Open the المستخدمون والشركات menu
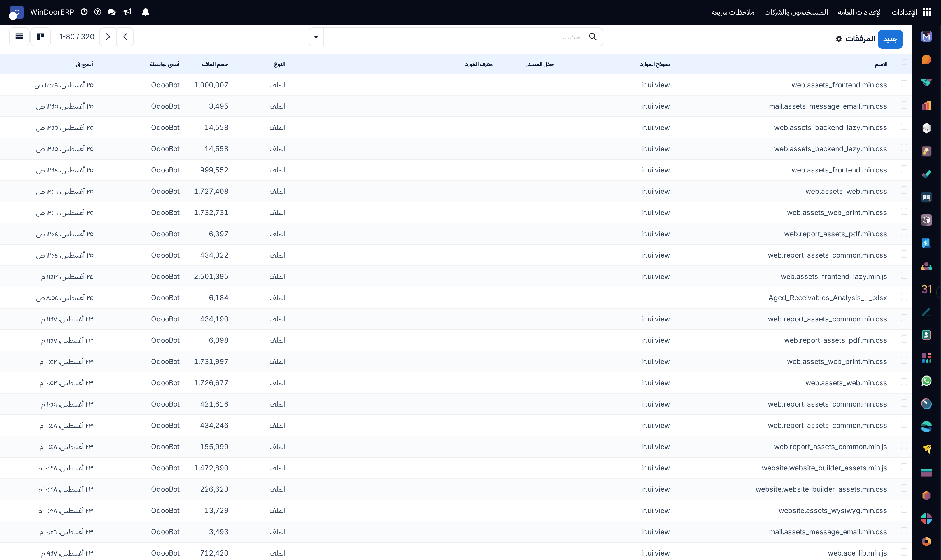 [x=796, y=12]
